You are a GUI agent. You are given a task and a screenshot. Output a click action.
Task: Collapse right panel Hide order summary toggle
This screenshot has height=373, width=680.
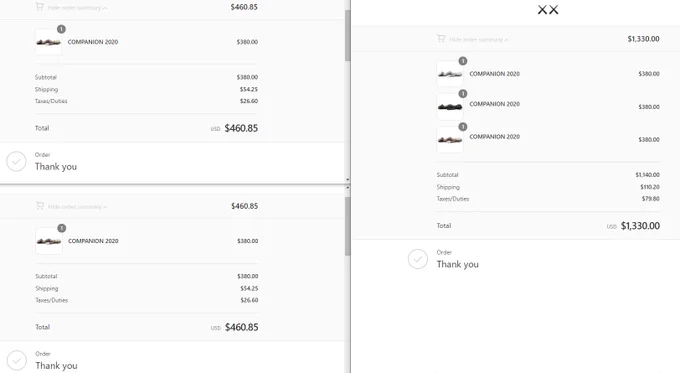(x=478, y=39)
